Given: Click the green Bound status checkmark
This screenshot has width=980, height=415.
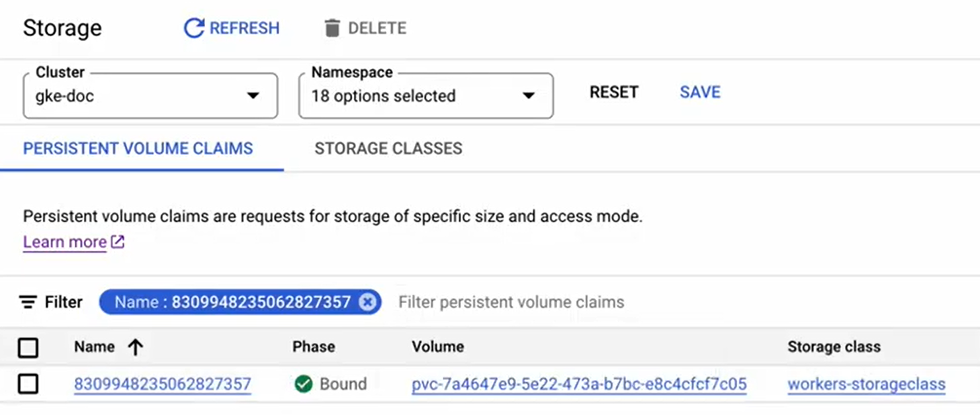Looking at the screenshot, I should click(x=303, y=384).
